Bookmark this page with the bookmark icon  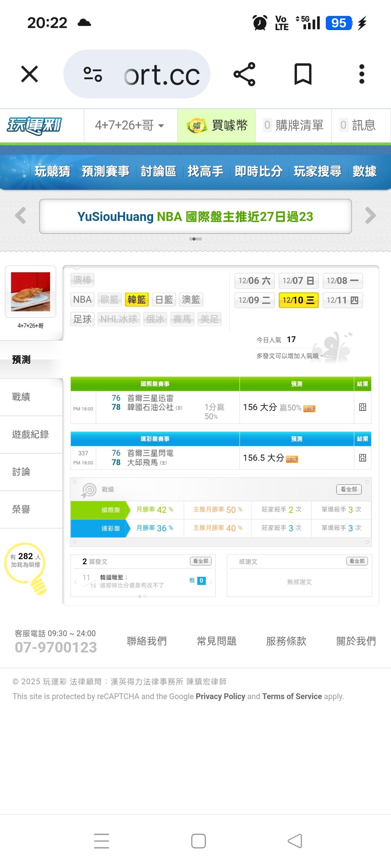coord(303,74)
